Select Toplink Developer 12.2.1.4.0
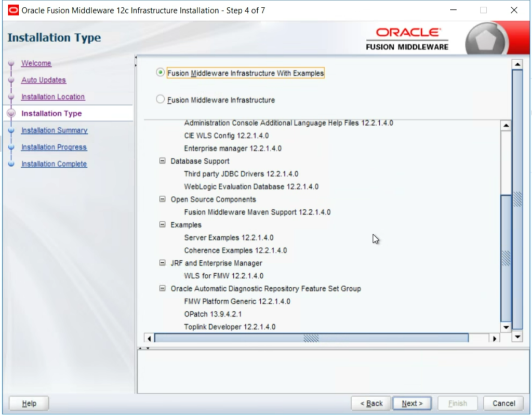The image size is (532, 415). pyautogui.click(x=230, y=327)
